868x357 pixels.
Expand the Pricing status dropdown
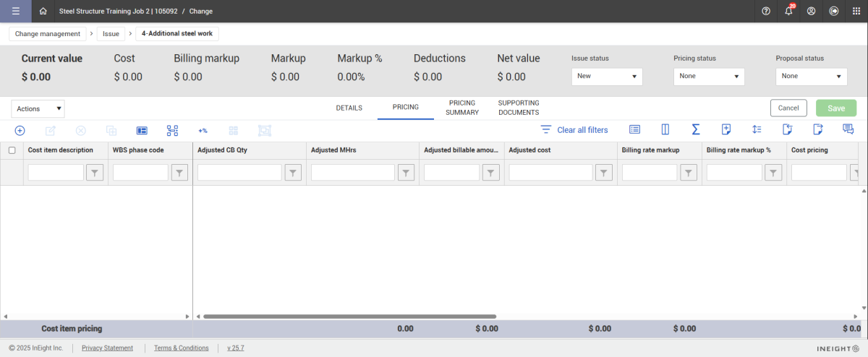[x=708, y=76]
